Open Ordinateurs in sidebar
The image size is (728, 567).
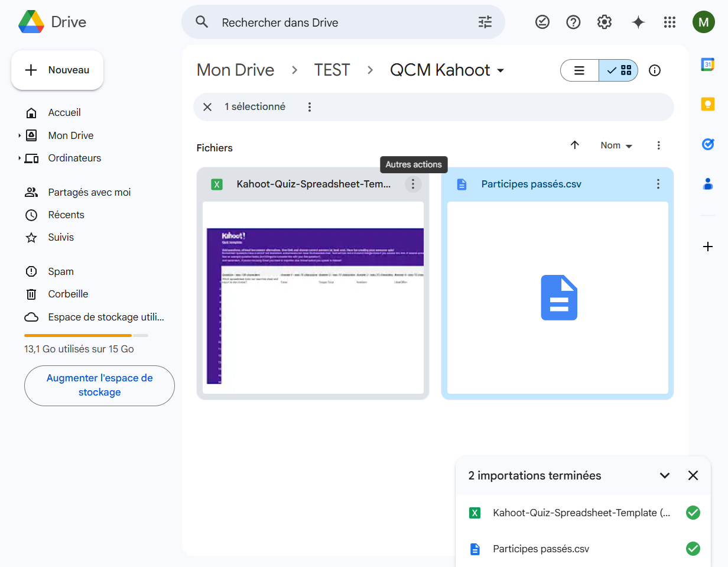[74, 158]
